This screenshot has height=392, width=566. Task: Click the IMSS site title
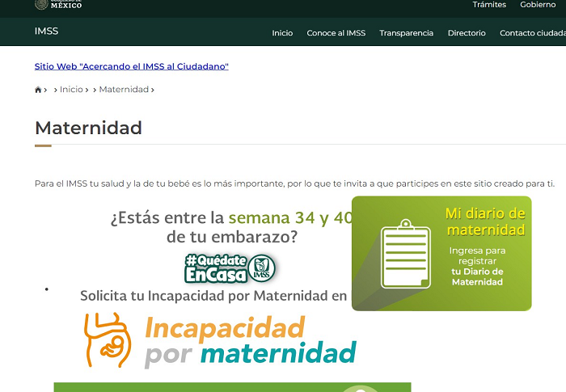click(46, 31)
